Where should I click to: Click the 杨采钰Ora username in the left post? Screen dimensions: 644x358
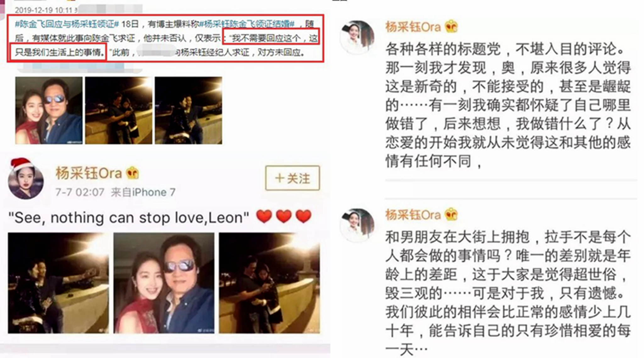click(x=89, y=173)
